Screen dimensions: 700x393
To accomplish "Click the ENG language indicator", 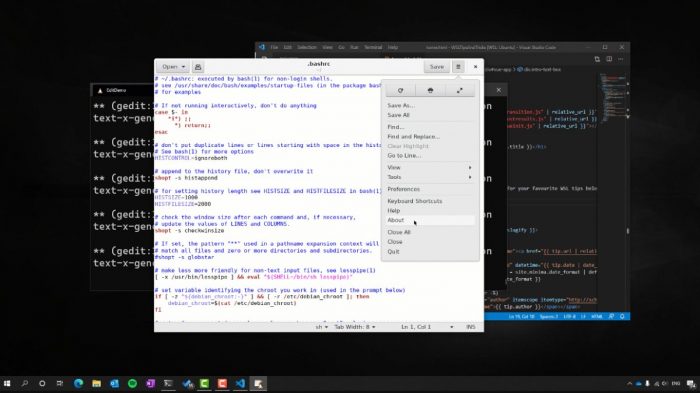I will pos(676,384).
